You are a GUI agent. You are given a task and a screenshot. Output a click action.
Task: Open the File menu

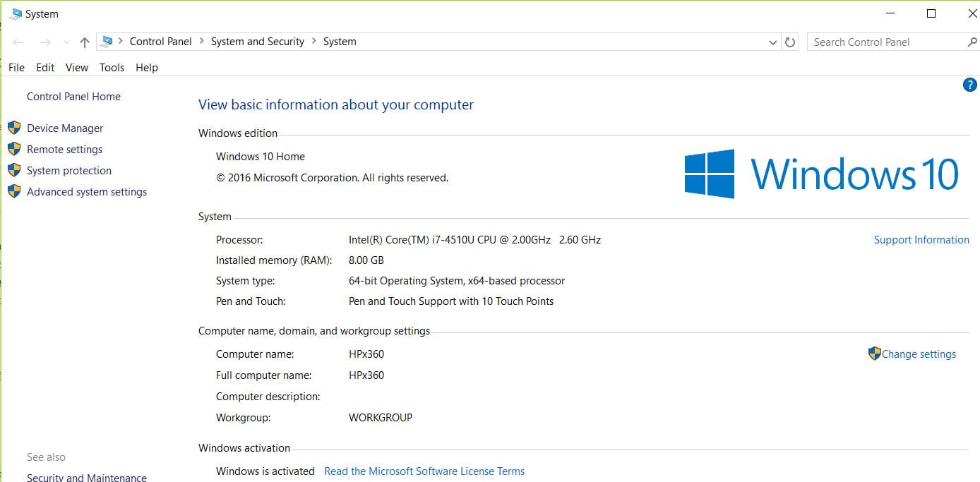click(16, 68)
